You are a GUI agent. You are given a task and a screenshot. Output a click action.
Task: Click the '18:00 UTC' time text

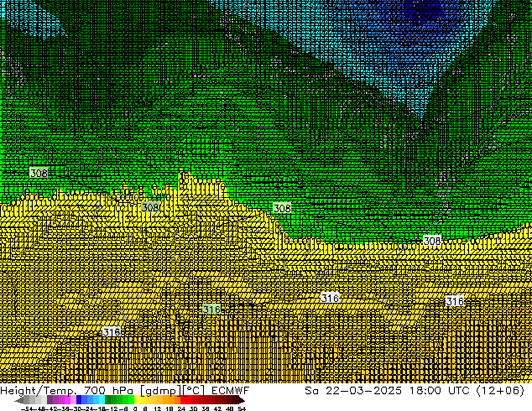coord(440,390)
